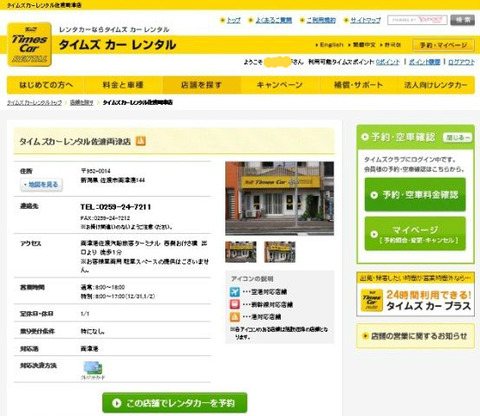
Task: Open the 法人向けレンタカー menu tab
Action: coord(436,85)
